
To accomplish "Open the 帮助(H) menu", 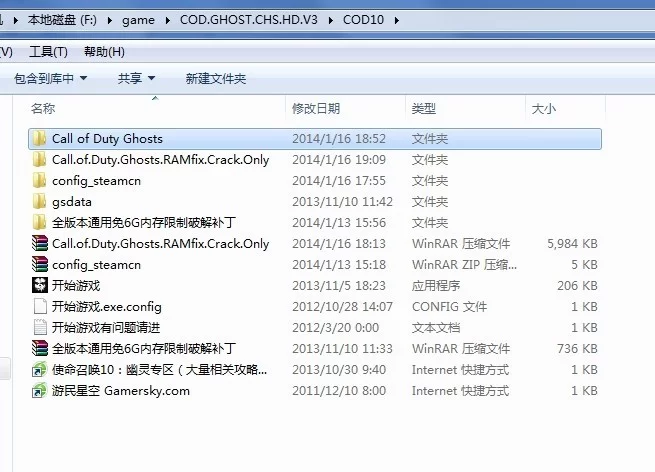I will pyautogui.click(x=104, y=52).
